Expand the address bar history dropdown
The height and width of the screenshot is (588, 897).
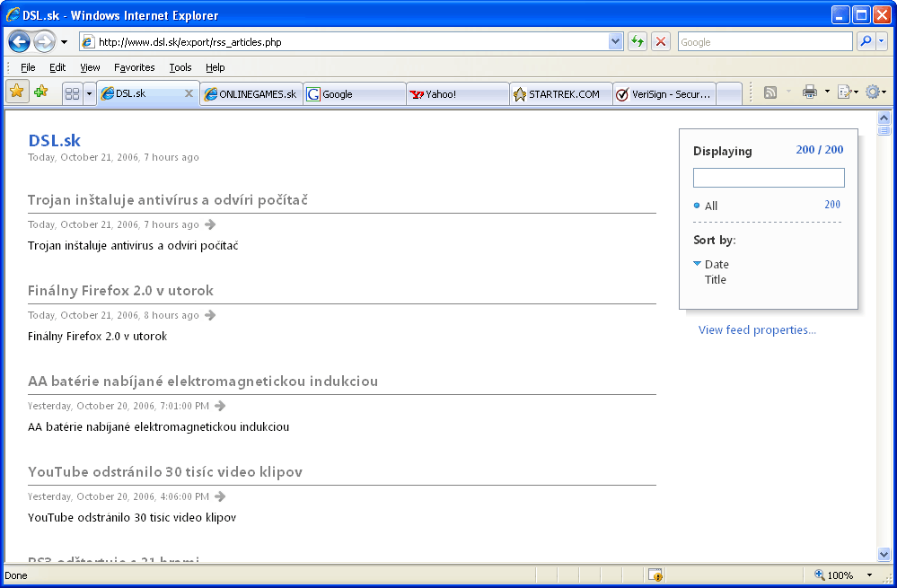click(x=616, y=42)
